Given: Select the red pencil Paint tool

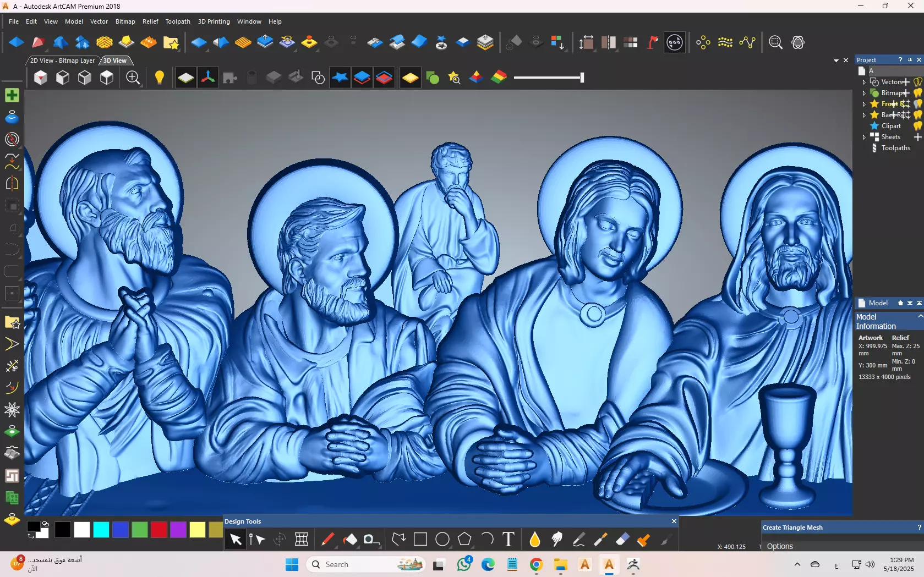Looking at the screenshot, I should (x=327, y=540).
